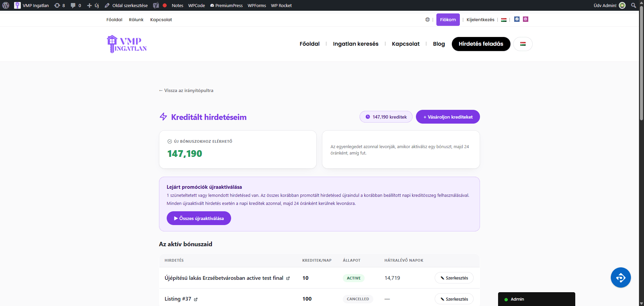This screenshot has height=306, width=644.
Task: Open the language flag dropdown in main navigation
Action: point(523,44)
